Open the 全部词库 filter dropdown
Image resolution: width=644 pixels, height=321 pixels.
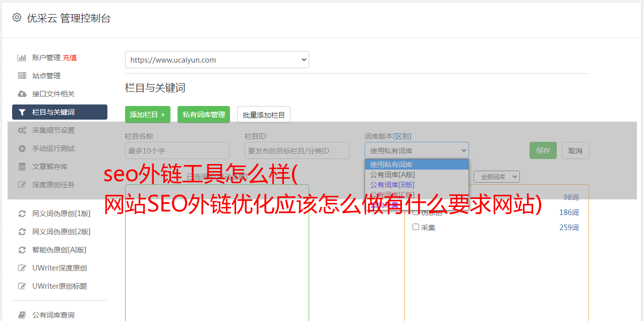tap(497, 177)
